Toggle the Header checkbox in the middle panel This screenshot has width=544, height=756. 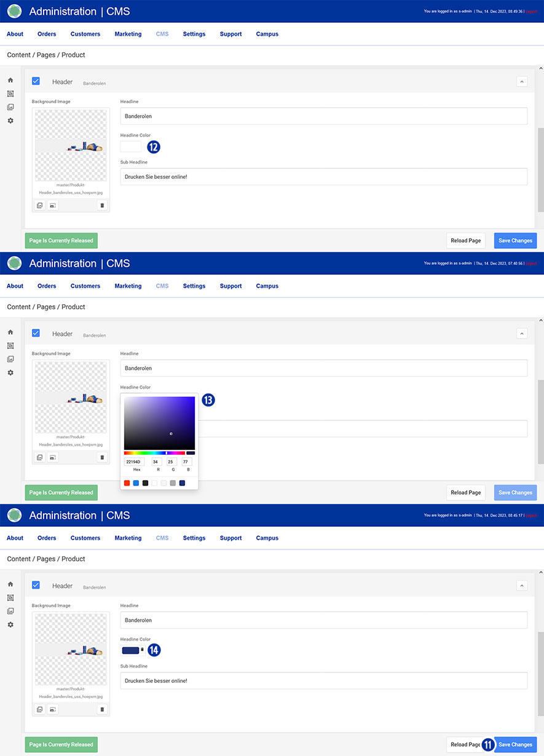point(36,333)
